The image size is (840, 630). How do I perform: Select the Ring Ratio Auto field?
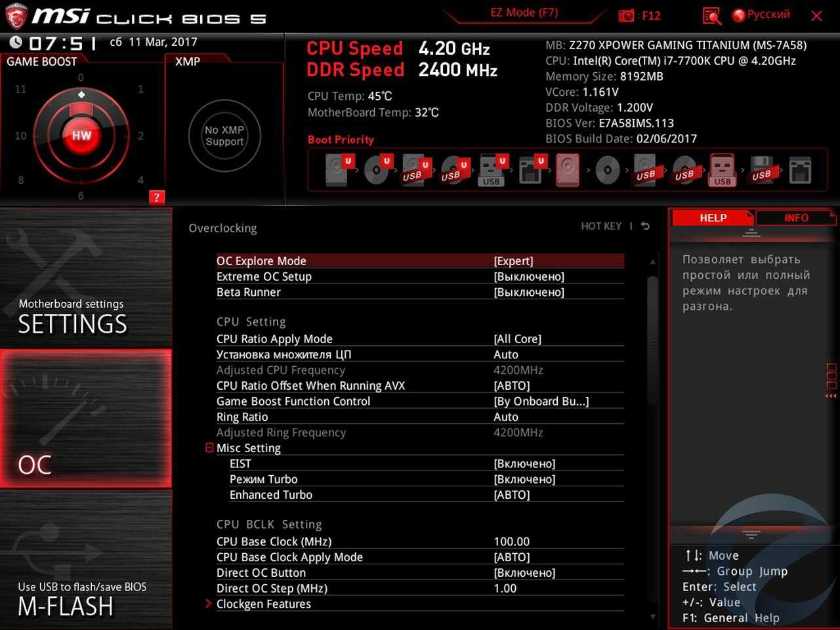coord(420,417)
